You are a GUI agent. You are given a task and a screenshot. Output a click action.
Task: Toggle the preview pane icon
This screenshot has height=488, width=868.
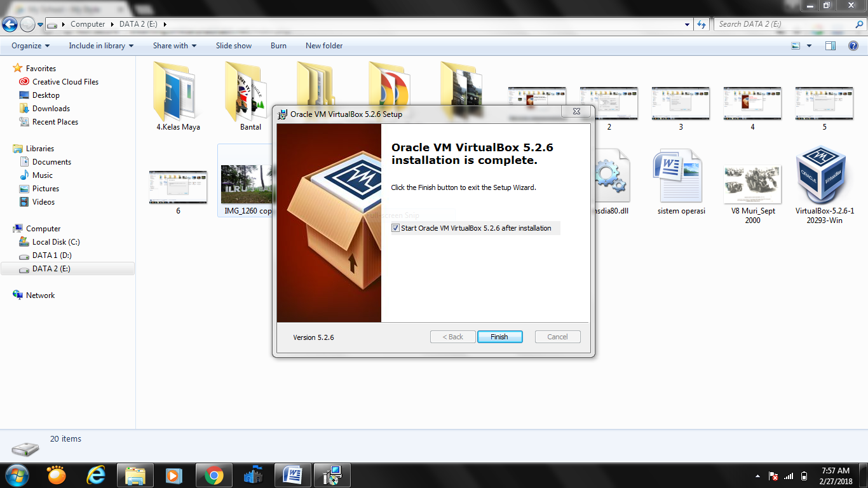(830, 46)
